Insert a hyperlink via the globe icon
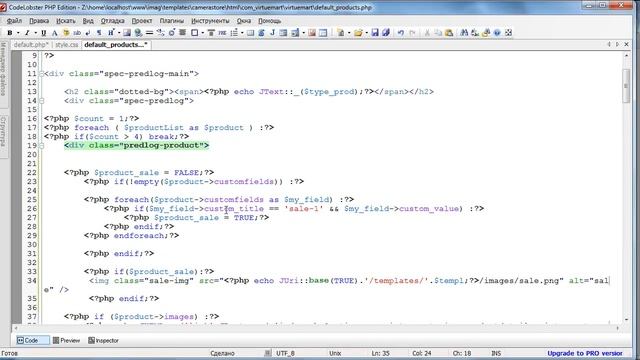 [x=138, y=33]
